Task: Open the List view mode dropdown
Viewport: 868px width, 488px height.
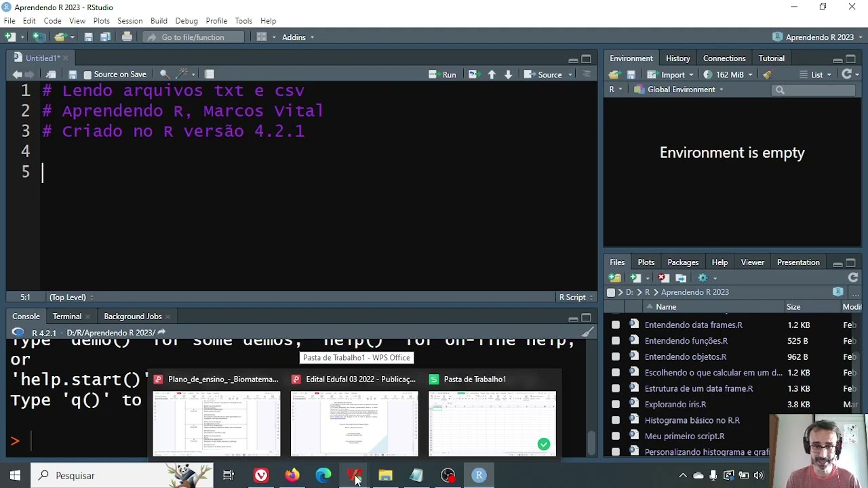Action: tap(816, 75)
